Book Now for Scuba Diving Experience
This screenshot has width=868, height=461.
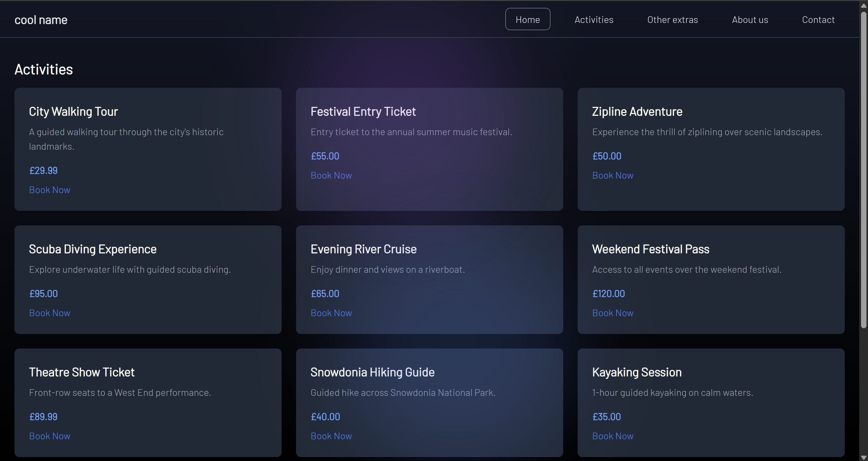pyautogui.click(x=49, y=313)
